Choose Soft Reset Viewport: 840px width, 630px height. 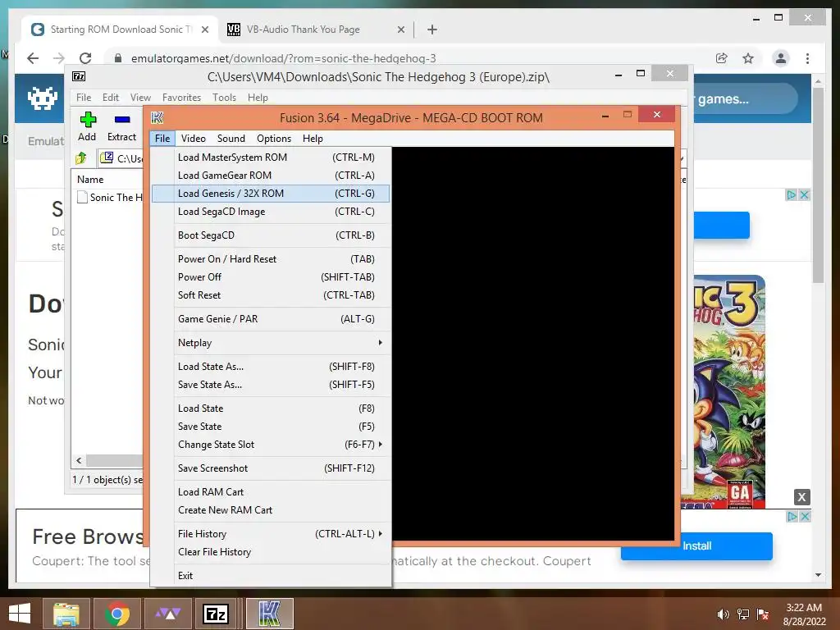click(x=271, y=295)
